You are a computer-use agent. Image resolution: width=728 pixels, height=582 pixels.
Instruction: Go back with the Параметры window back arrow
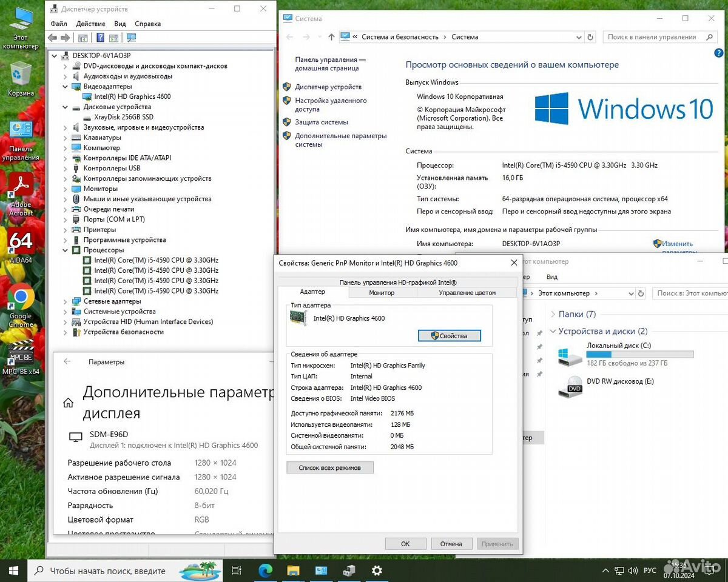[67, 361]
